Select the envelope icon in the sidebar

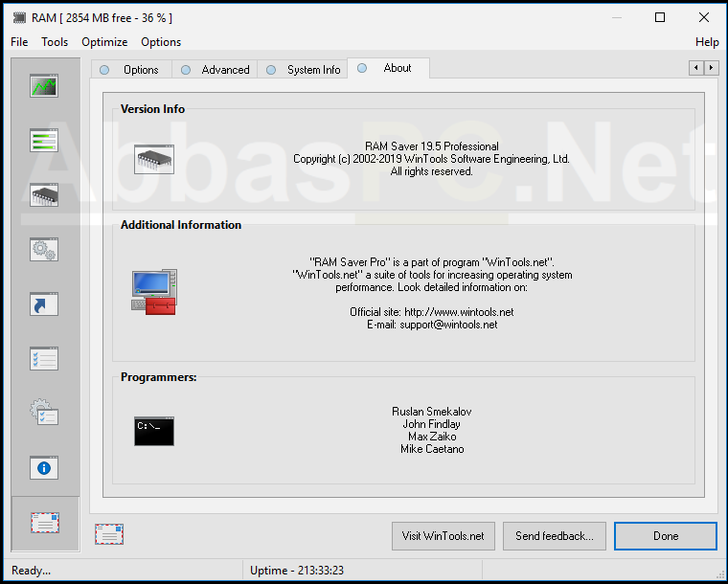point(45,523)
